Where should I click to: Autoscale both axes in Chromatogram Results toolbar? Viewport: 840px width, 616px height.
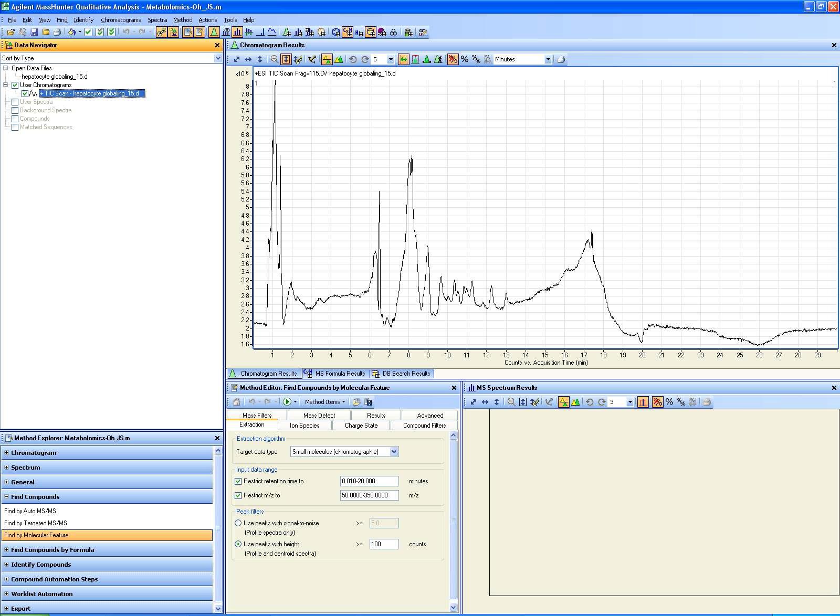click(x=237, y=59)
